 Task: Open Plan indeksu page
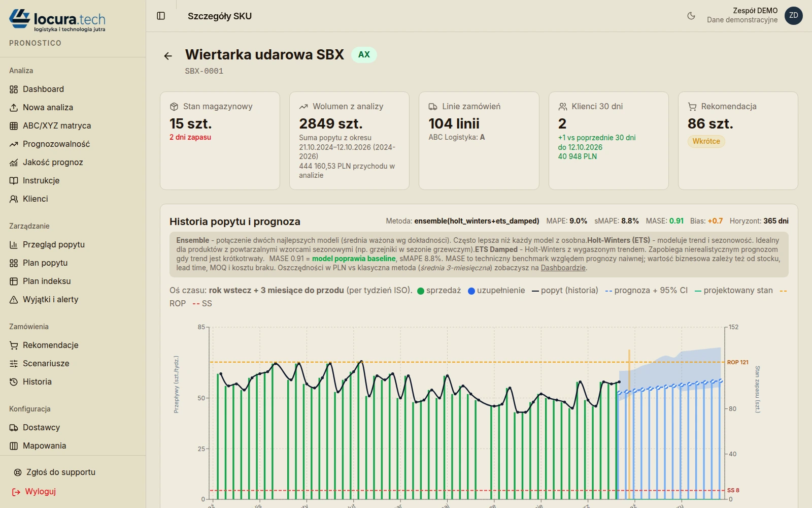(x=73, y=281)
